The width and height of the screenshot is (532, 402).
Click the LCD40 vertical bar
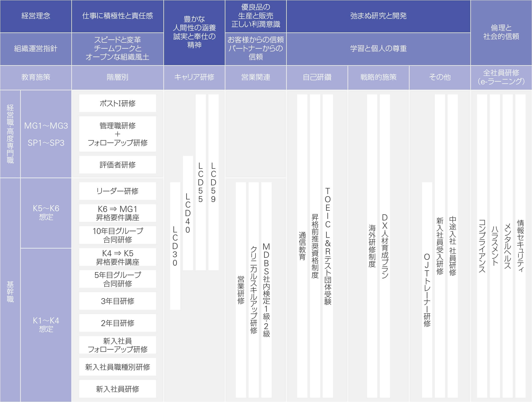pyautogui.click(x=188, y=213)
